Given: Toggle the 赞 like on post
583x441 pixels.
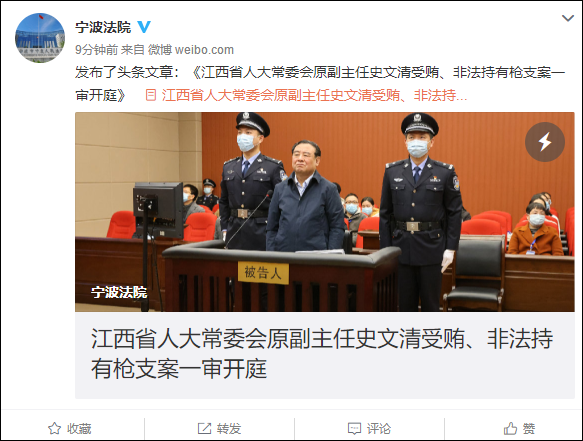Looking at the screenshot, I should (519, 428).
